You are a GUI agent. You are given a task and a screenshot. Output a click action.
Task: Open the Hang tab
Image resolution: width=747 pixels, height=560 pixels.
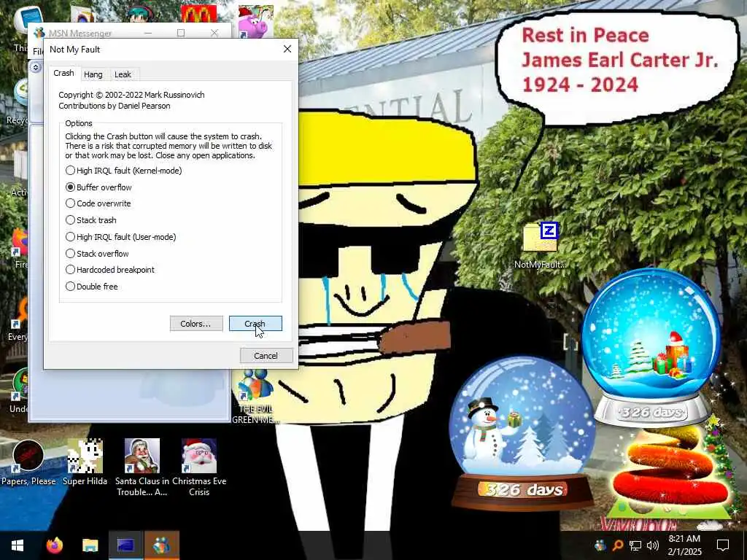pos(93,74)
